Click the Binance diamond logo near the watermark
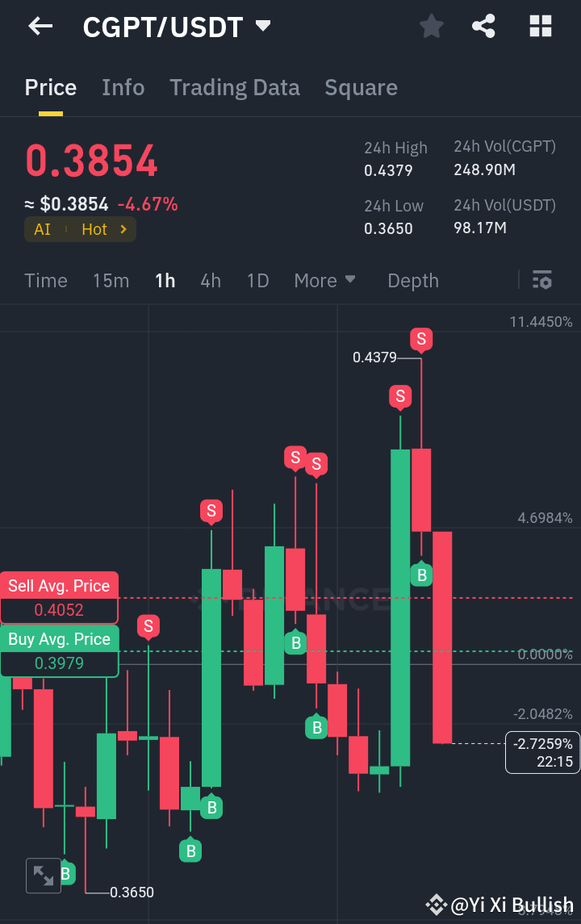 (x=438, y=904)
